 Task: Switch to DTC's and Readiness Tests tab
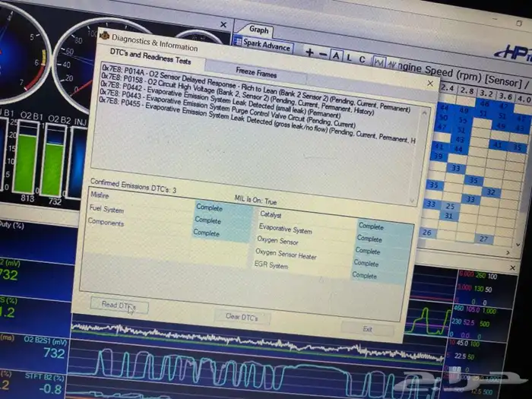pyautogui.click(x=143, y=60)
